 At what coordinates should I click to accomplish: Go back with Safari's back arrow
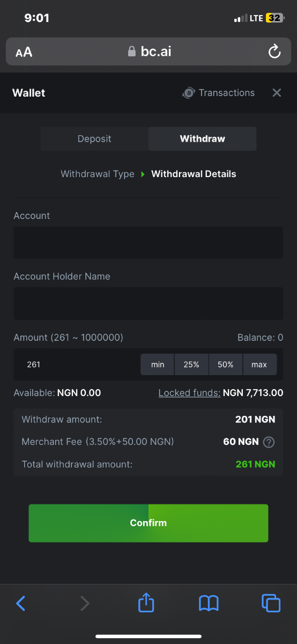pos(21,604)
